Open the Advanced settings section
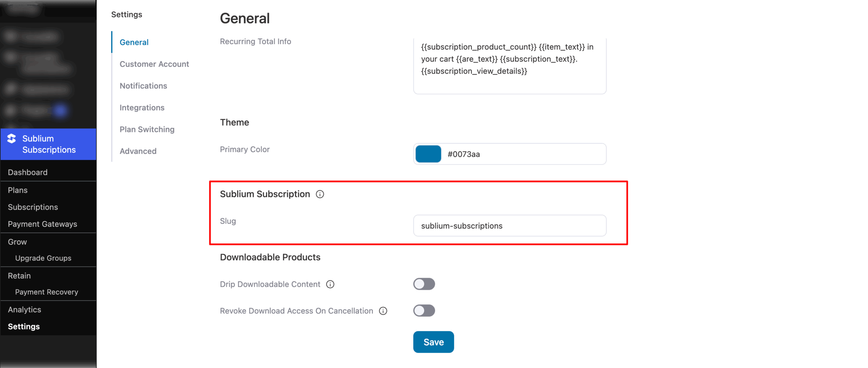Image resolution: width=868 pixels, height=368 pixels. (x=138, y=151)
